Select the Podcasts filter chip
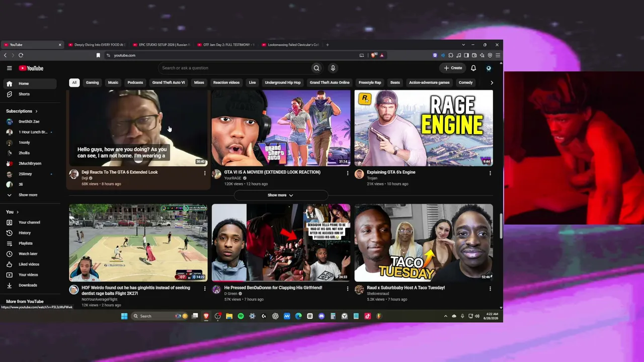 (135, 82)
